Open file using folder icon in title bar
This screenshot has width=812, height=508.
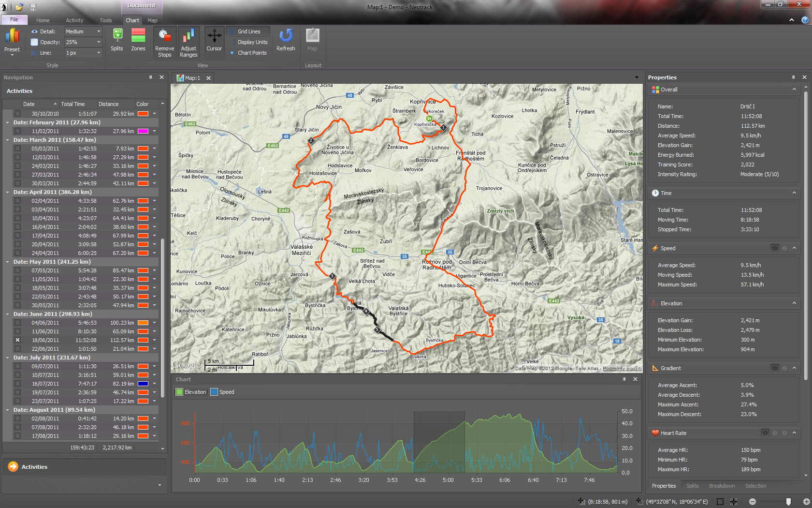19,7
